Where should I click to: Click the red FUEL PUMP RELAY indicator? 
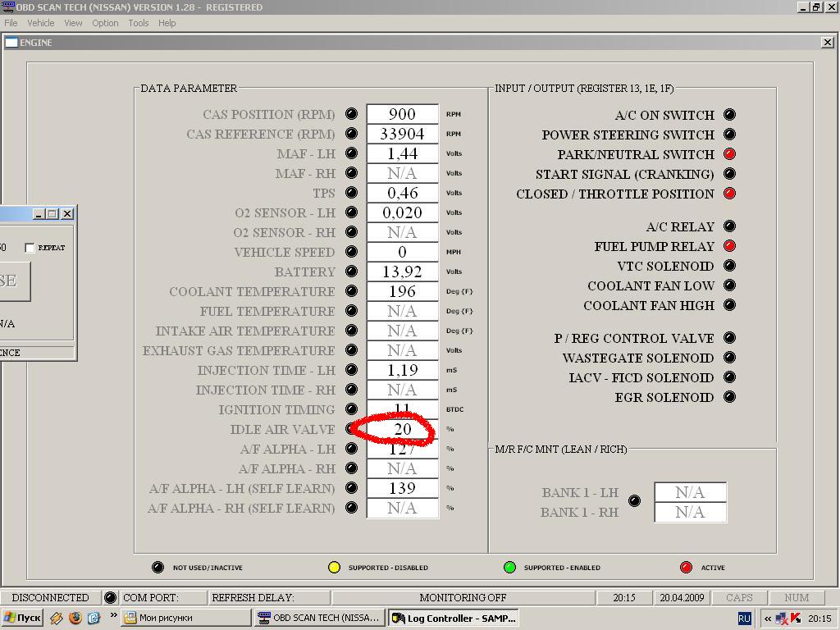[x=729, y=246]
